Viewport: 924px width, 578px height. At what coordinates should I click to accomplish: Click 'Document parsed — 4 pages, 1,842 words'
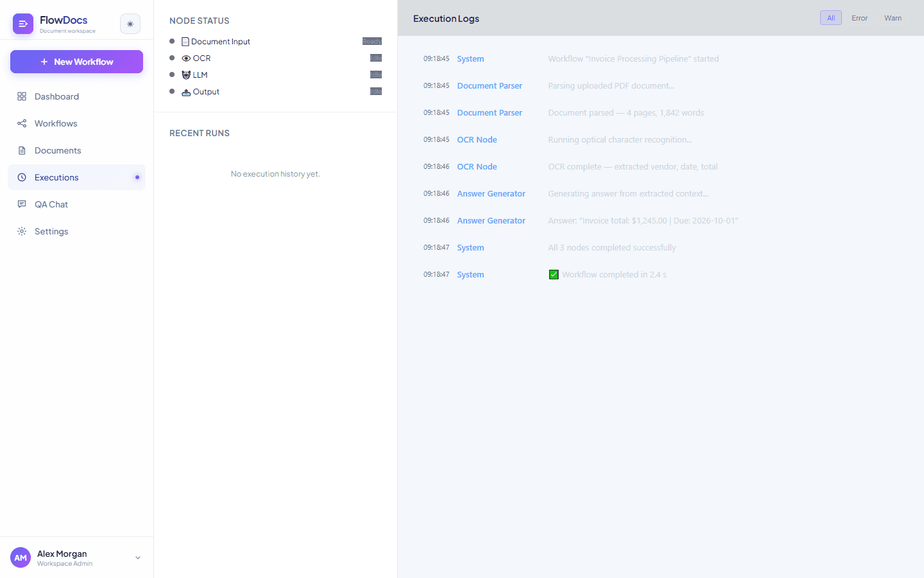pos(626,113)
